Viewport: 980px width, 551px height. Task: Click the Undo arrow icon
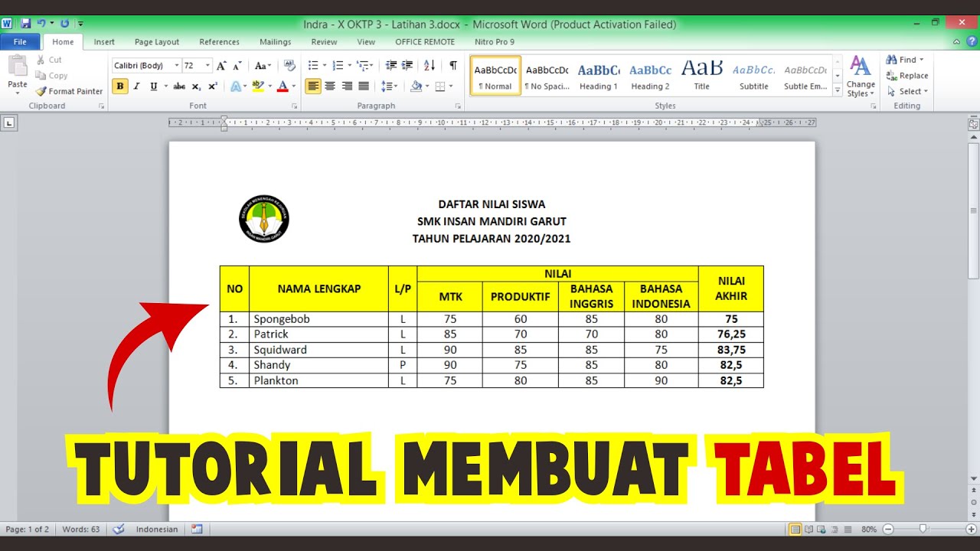[x=41, y=24]
